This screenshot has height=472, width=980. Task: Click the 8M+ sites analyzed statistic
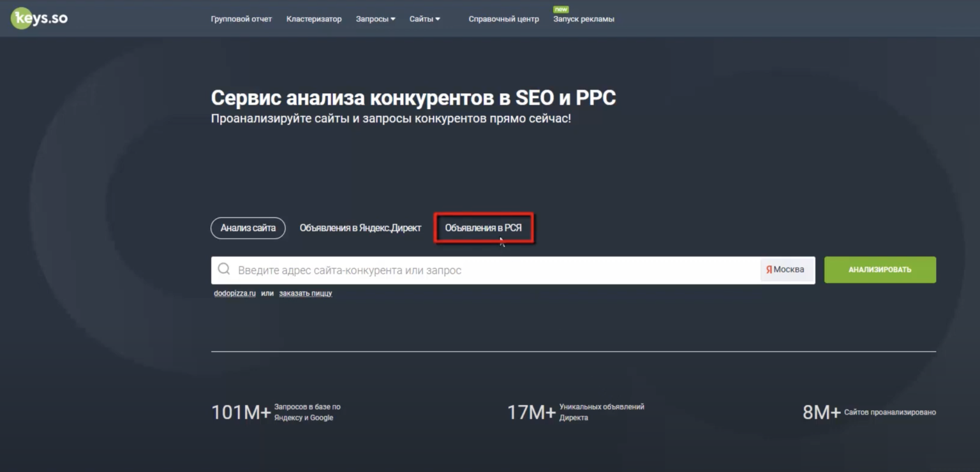(869, 412)
